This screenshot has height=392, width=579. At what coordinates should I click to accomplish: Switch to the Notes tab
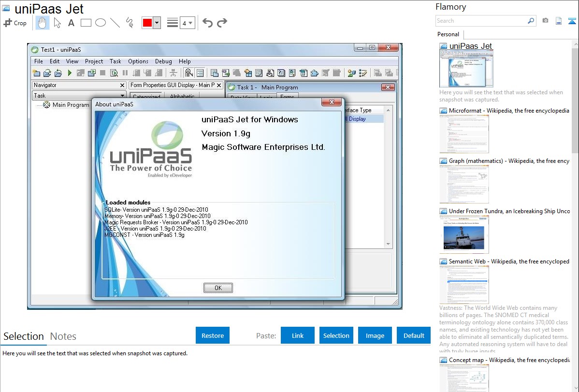(x=63, y=336)
